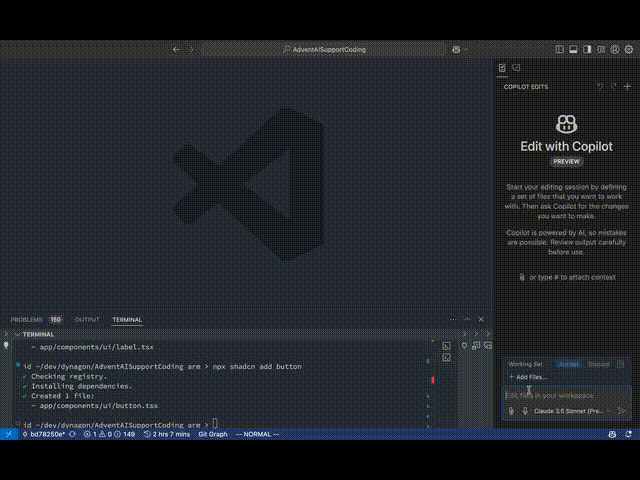This screenshot has height=480, width=640.
Task: Send the edit request arrow icon
Action: [622, 411]
